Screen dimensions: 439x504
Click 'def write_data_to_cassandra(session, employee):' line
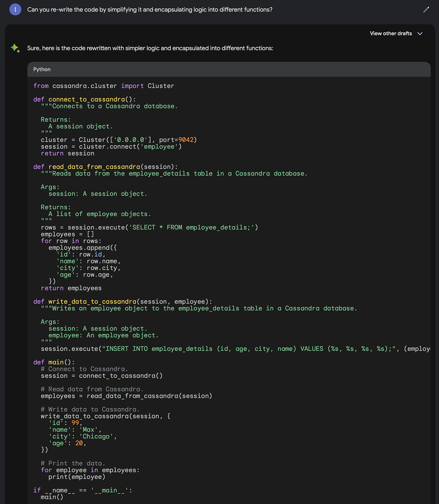tap(123, 301)
